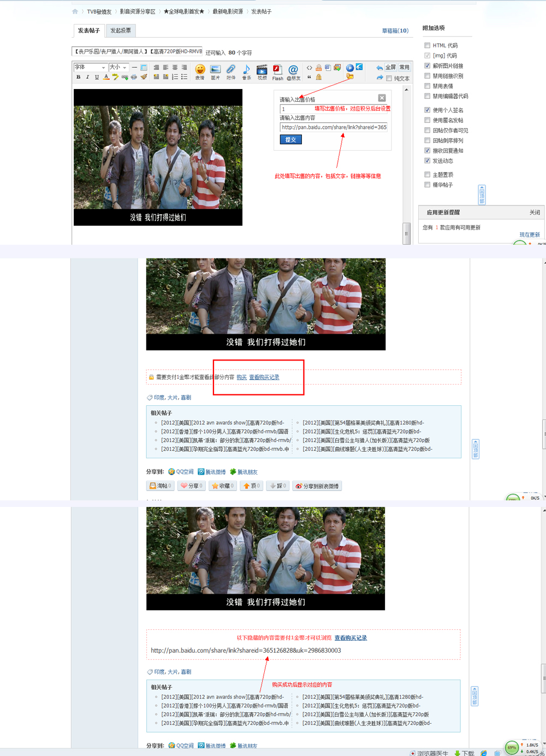This screenshot has width=546, height=756.
Task: Share to QQ空间 in middle post view
Action: (181, 472)
